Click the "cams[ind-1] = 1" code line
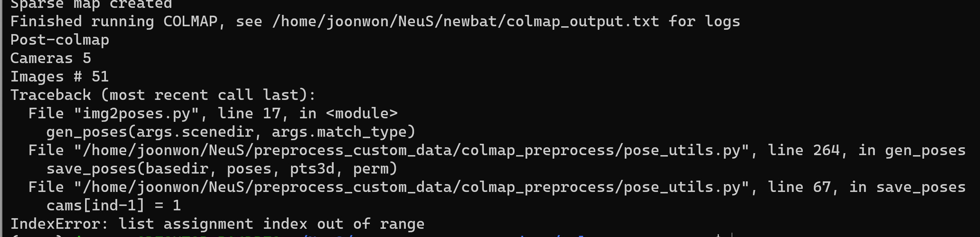Viewport: 980px width, 237px height. pyautogui.click(x=113, y=206)
